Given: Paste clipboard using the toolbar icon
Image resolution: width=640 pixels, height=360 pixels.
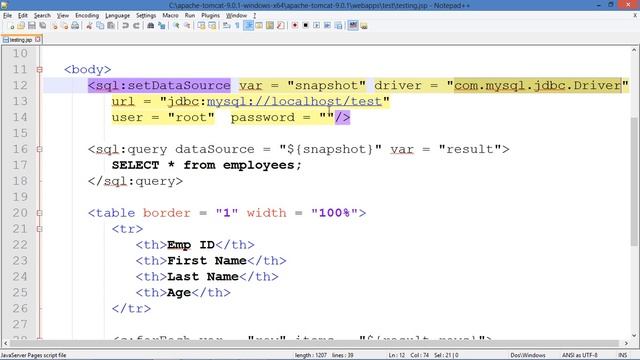Looking at the screenshot, I should (111, 26).
